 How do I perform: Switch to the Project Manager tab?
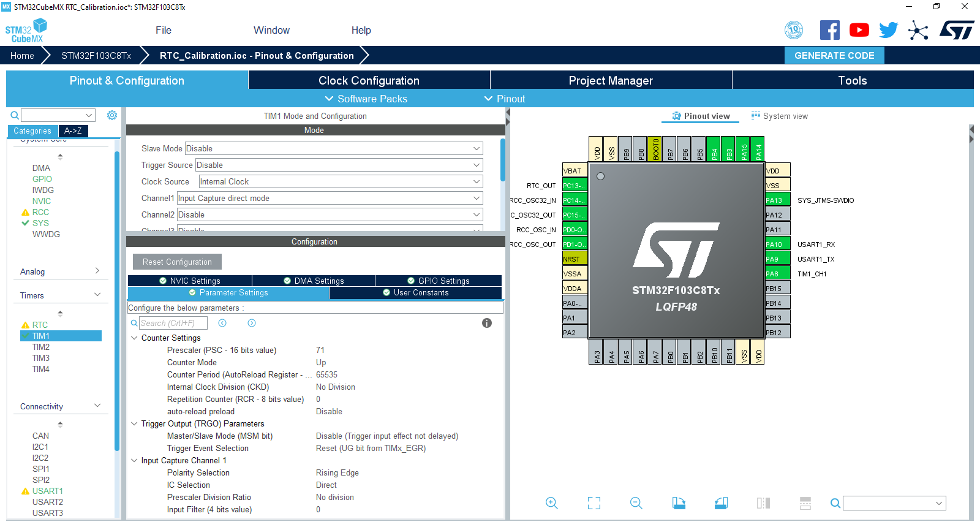pyautogui.click(x=611, y=80)
